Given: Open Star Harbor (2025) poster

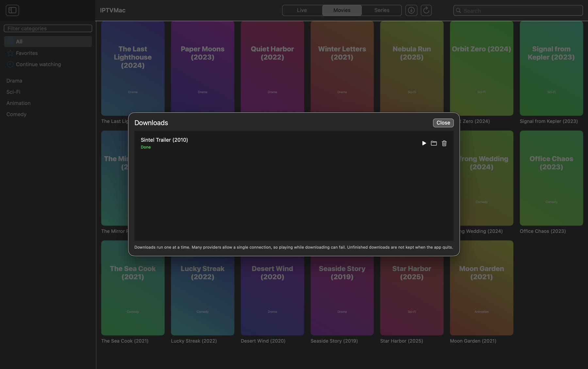Looking at the screenshot, I should pyautogui.click(x=412, y=296).
